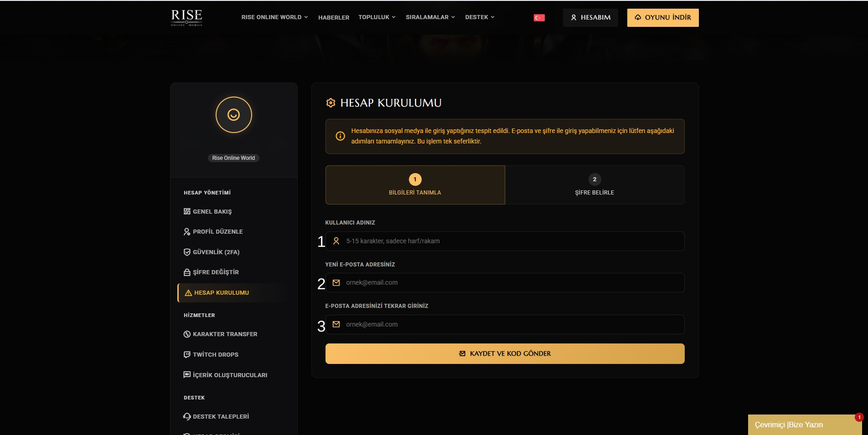Viewport: 868px width, 435px height.
Task: Expand the Topluluk dropdown menu
Action: tap(377, 17)
